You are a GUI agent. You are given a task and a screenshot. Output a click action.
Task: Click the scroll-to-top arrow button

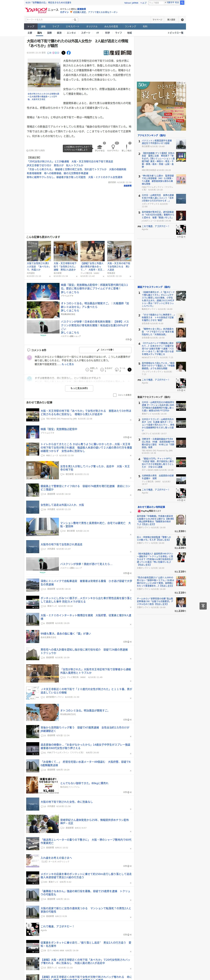(x=203, y=606)
